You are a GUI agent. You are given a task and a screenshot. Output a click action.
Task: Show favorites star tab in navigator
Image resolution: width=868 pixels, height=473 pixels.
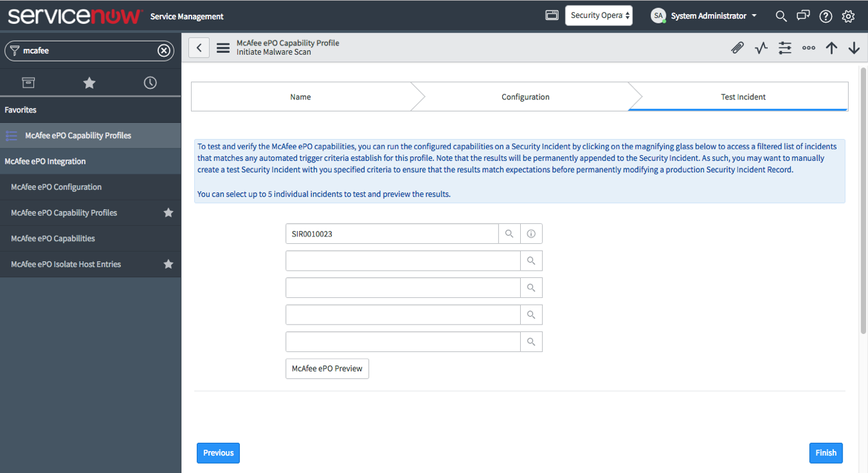89,83
